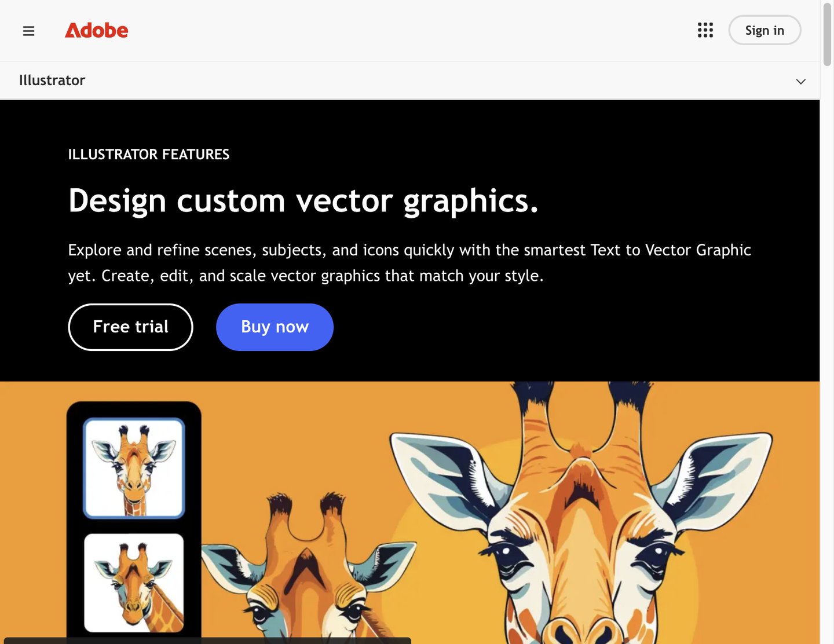Click the Free trial button
834x644 pixels.
pyautogui.click(x=130, y=327)
